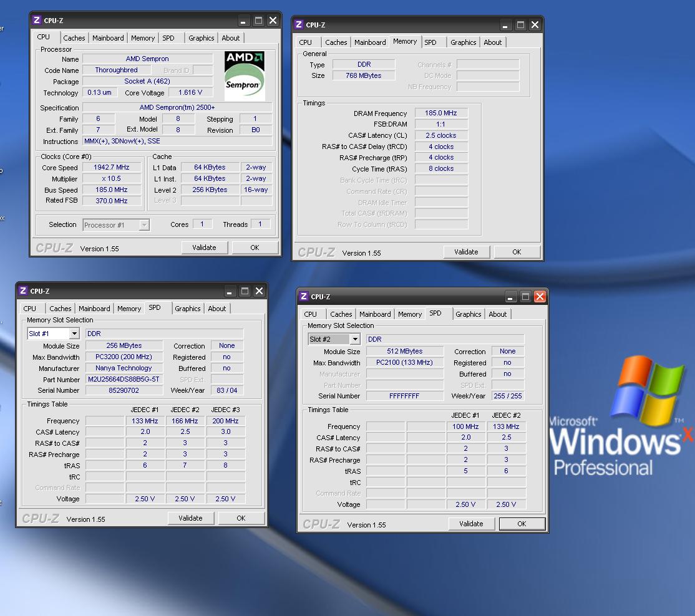Click the CPU-Z title icon in the Slot #2 SPD window

[304, 296]
